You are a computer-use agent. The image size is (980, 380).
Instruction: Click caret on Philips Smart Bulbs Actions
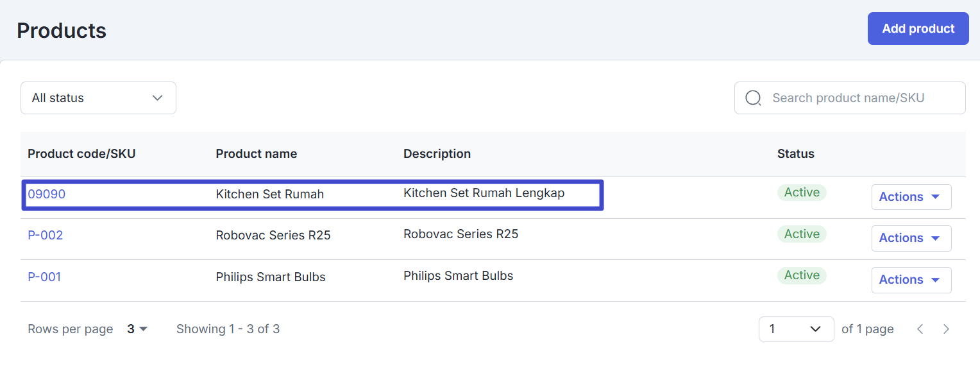(x=935, y=280)
